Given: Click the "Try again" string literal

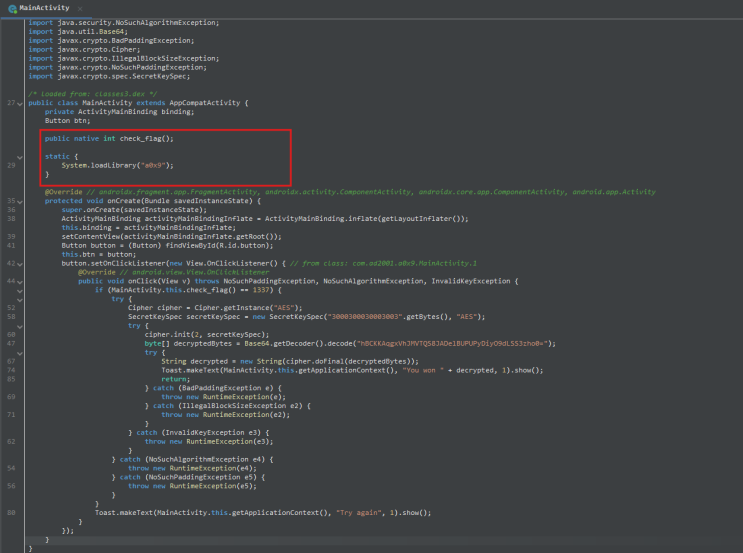Looking at the screenshot, I should pyautogui.click(x=359, y=512).
